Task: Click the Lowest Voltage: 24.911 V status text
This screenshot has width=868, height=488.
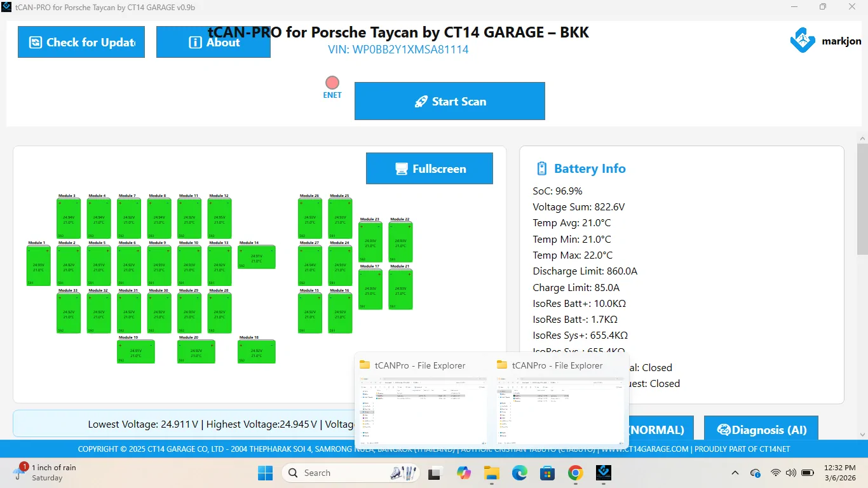Action: [144, 424]
